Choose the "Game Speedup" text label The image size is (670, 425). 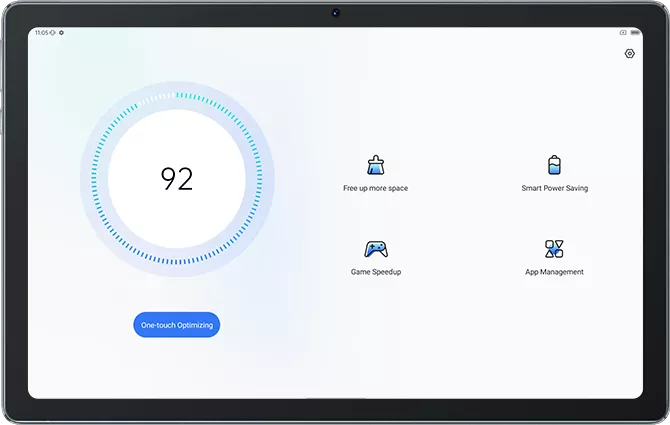[x=375, y=272]
